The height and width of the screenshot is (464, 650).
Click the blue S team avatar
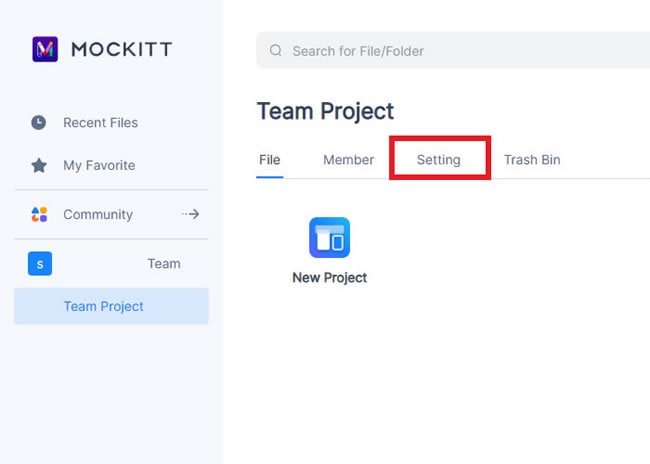40,264
